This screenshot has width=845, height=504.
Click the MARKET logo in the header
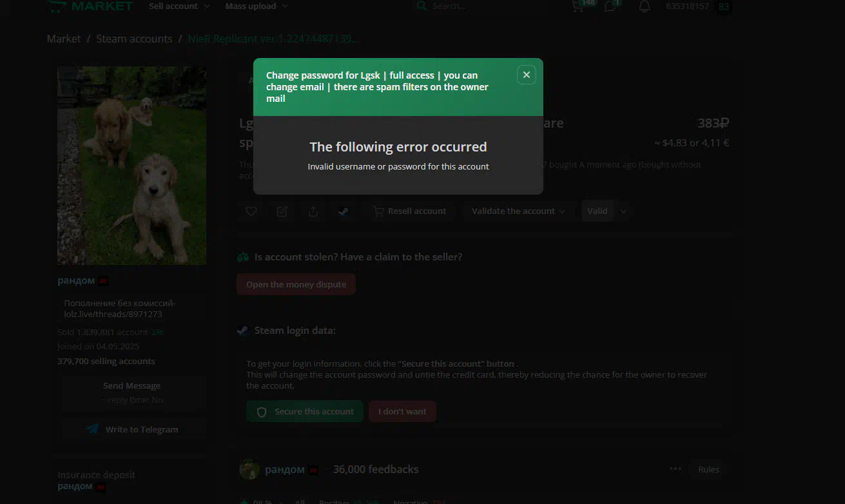click(x=90, y=6)
